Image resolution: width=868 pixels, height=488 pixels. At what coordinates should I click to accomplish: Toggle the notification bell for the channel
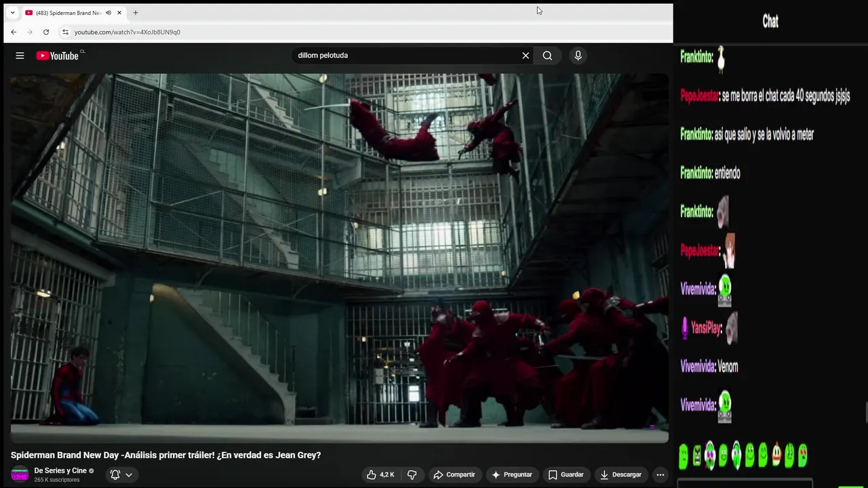(x=115, y=474)
